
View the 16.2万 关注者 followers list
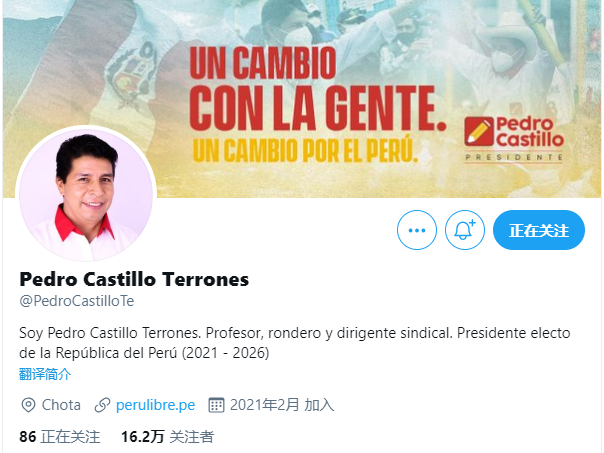[167, 437]
